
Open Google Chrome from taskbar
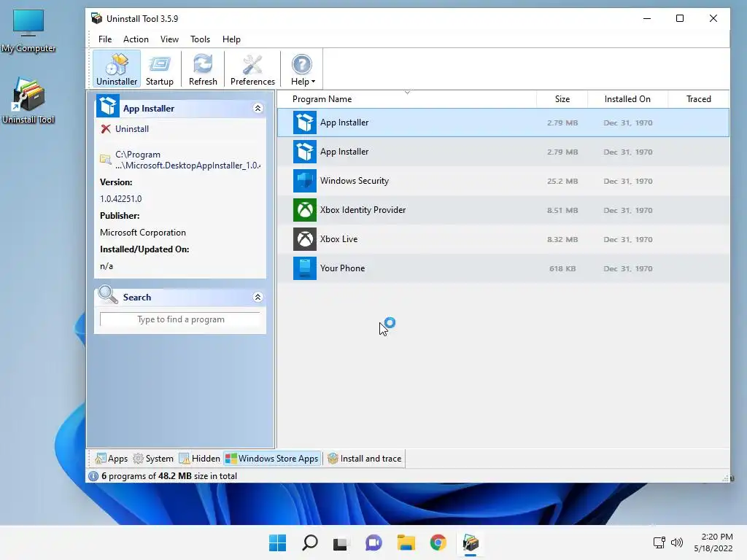(438, 542)
